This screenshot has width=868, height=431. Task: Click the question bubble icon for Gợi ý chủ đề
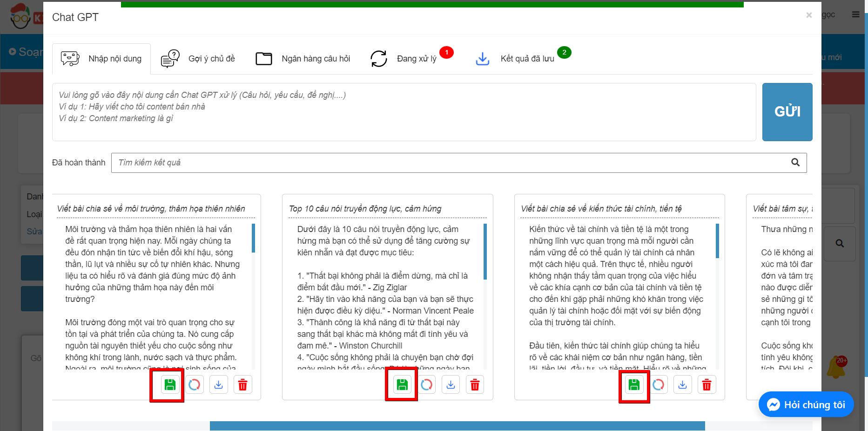click(170, 59)
